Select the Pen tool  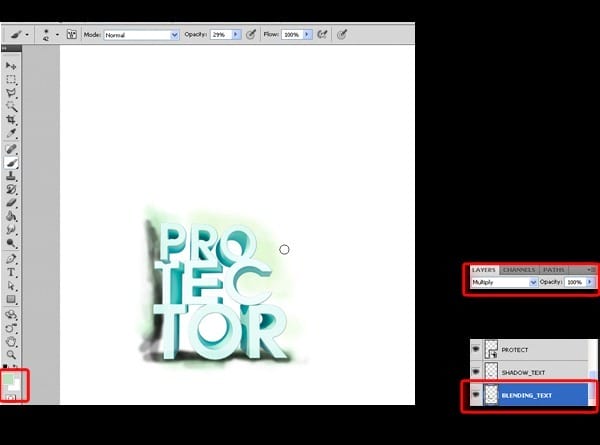coord(11,259)
